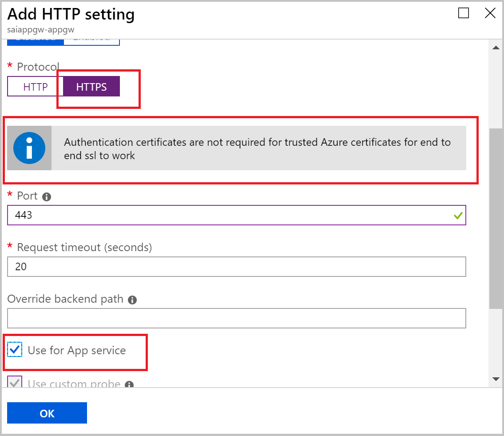Click the vertical scrollbar thumb
Screen dimensions: 504x436
click(x=496, y=218)
